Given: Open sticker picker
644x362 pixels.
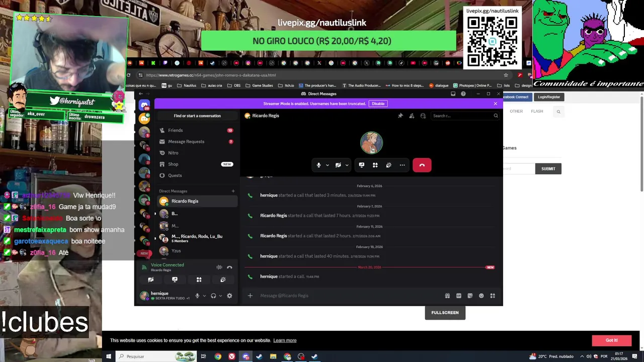Looking at the screenshot, I should (470, 296).
